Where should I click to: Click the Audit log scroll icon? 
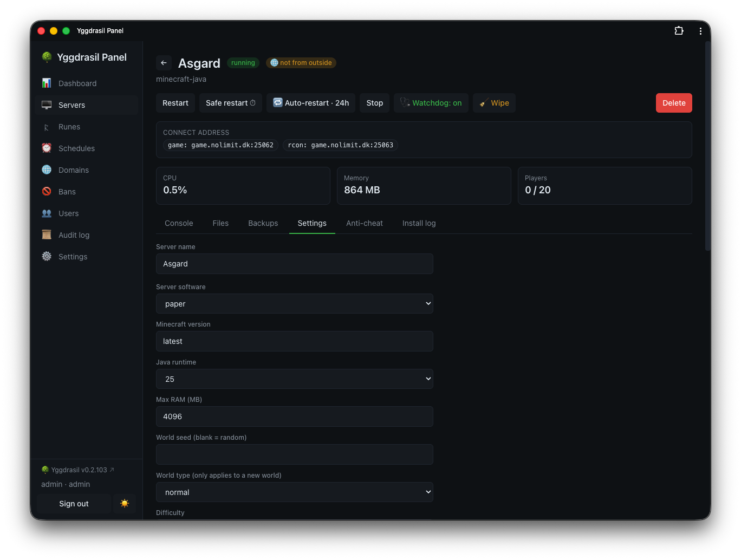(x=47, y=235)
